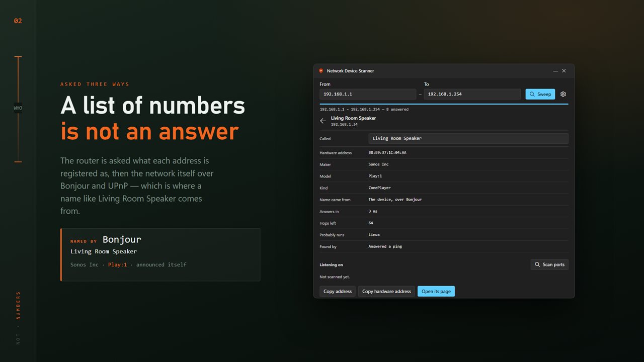The image size is (644, 362).
Task: Click the device IP 192.168.1.34 under the header
Action: [x=344, y=124]
